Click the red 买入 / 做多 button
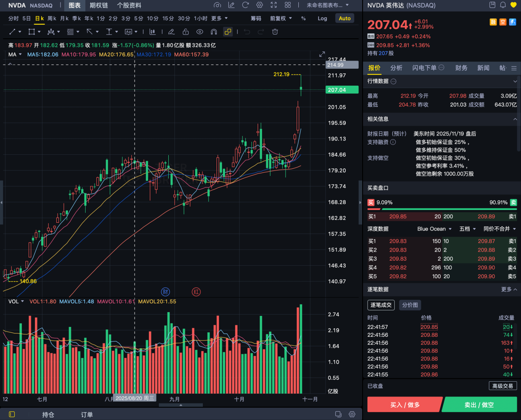Screen dimensions: 521x420 [405, 405]
